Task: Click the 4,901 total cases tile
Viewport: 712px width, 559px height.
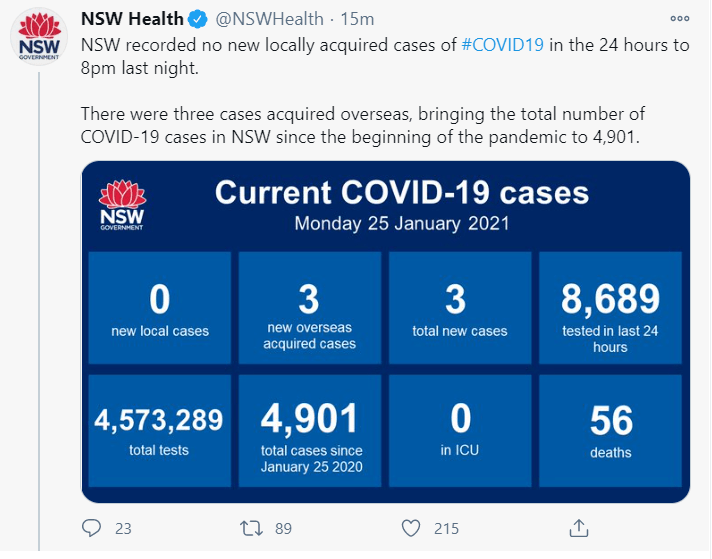Action: click(310, 431)
